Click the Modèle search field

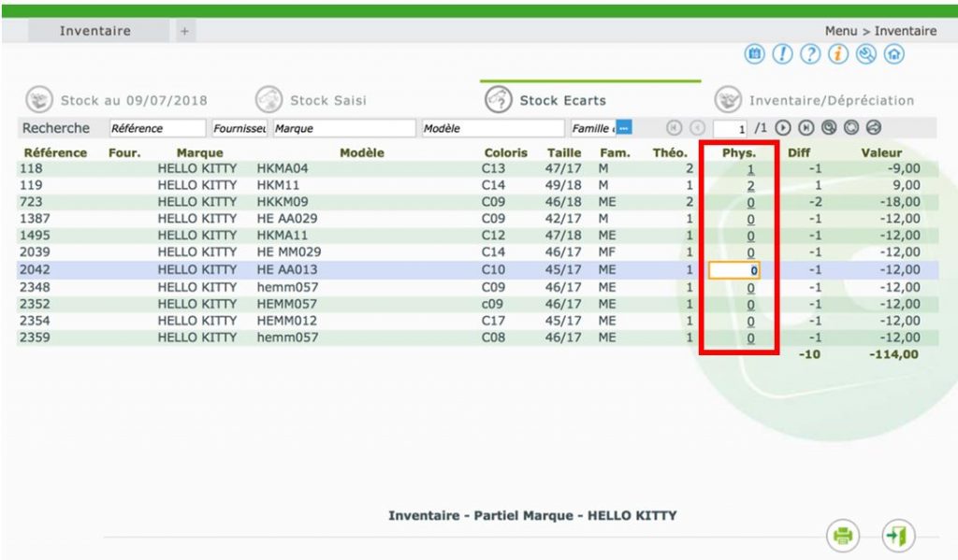point(492,128)
